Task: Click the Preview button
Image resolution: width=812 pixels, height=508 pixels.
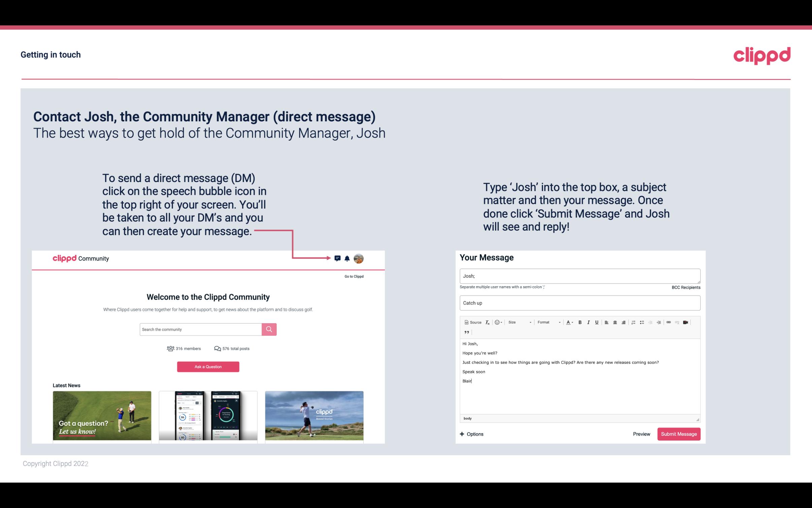Action: (x=641, y=434)
